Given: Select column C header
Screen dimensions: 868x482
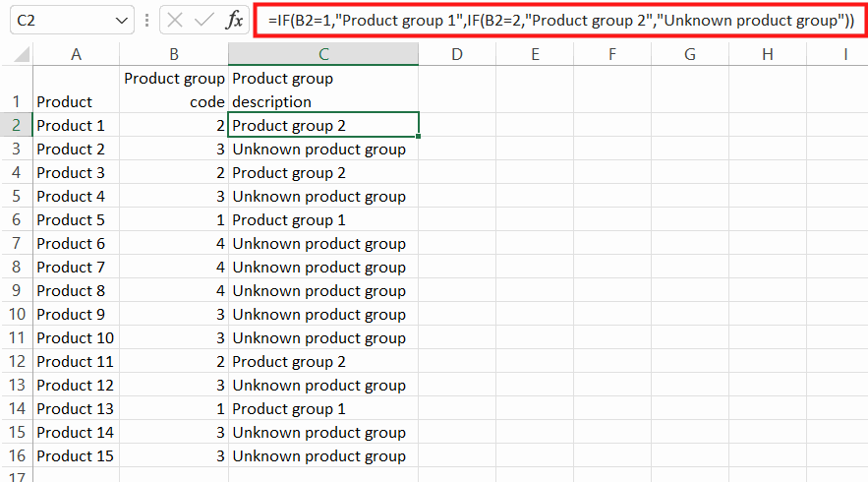Looking at the screenshot, I should pyautogui.click(x=323, y=54).
